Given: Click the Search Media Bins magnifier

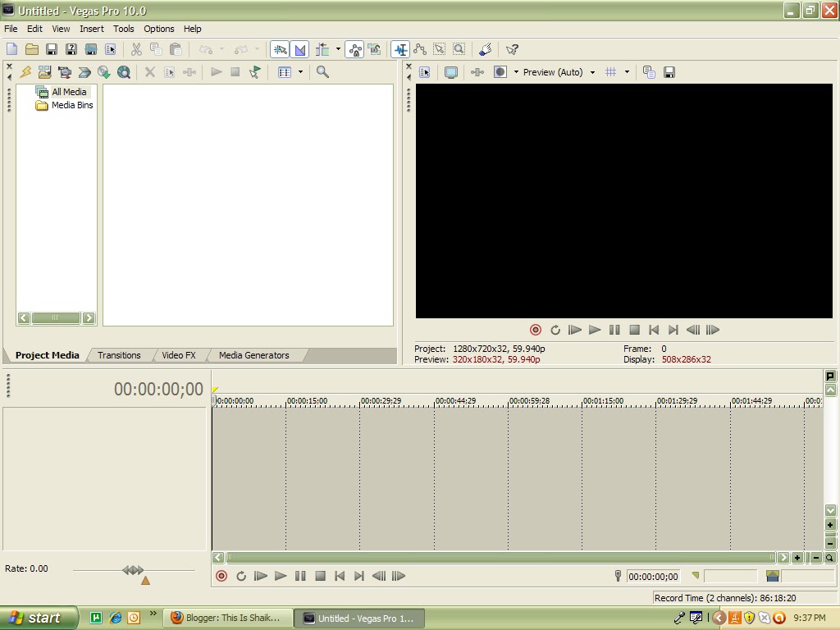Looking at the screenshot, I should pyautogui.click(x=322, y=72).
